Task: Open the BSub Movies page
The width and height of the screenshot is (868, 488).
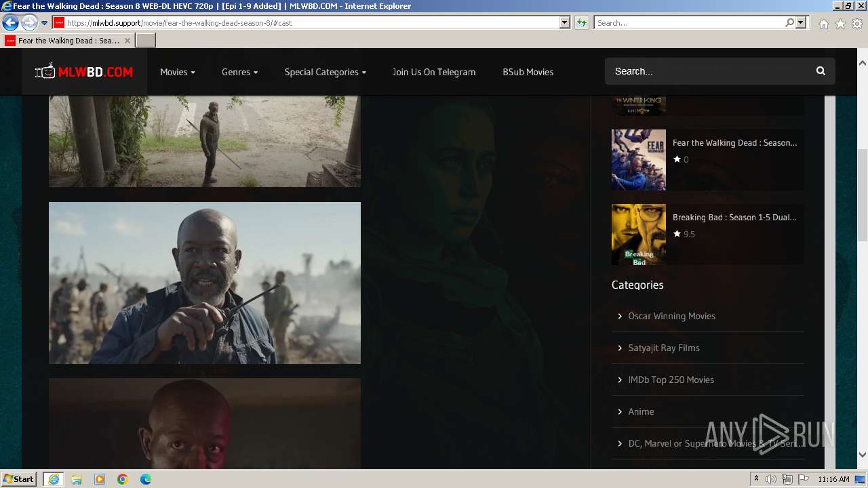Action: [x=528, y=72]
